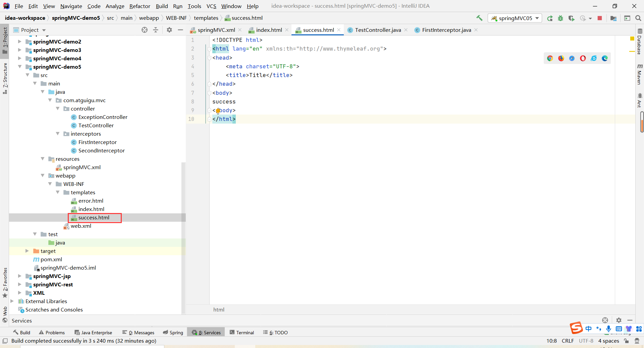
Task: Open the Terminal tool window
Action: (242, 332)
